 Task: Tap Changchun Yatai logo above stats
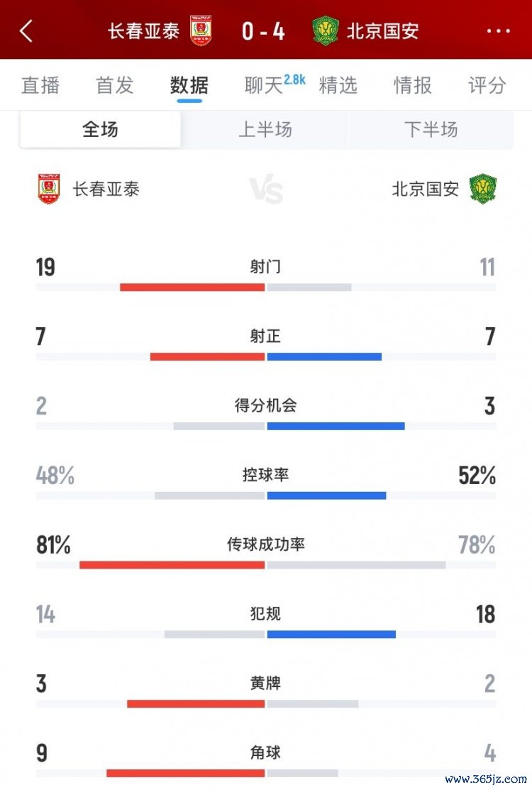(x=49, y=189)
